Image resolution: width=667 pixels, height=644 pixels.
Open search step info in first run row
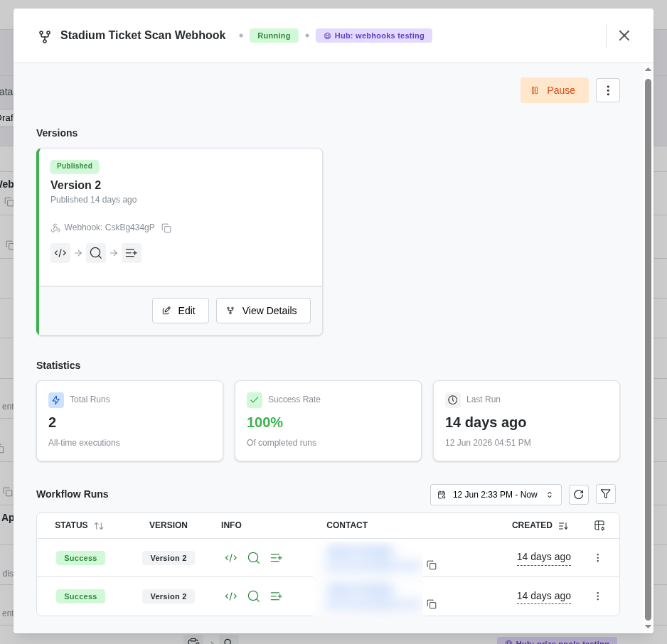(254, 558)
